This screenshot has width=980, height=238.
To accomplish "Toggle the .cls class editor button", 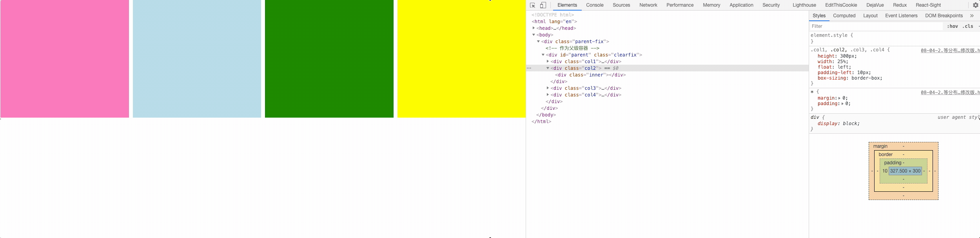I will click(968, 26).
